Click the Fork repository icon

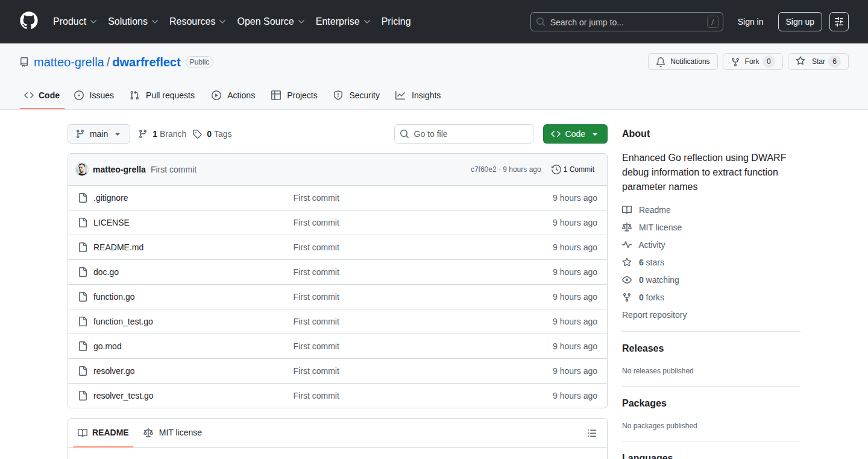pos(735,62)
